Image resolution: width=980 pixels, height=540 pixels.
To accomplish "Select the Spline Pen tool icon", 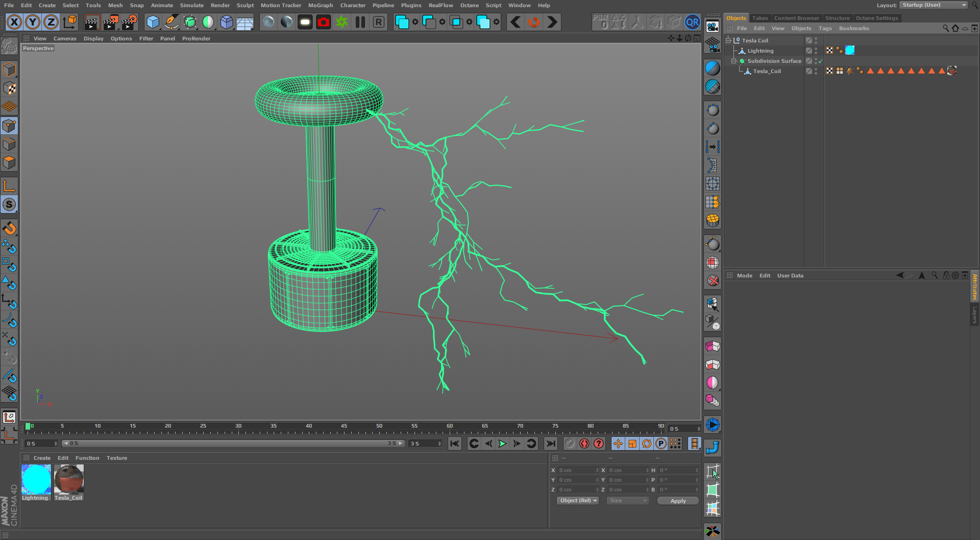I will click(171, 22).
